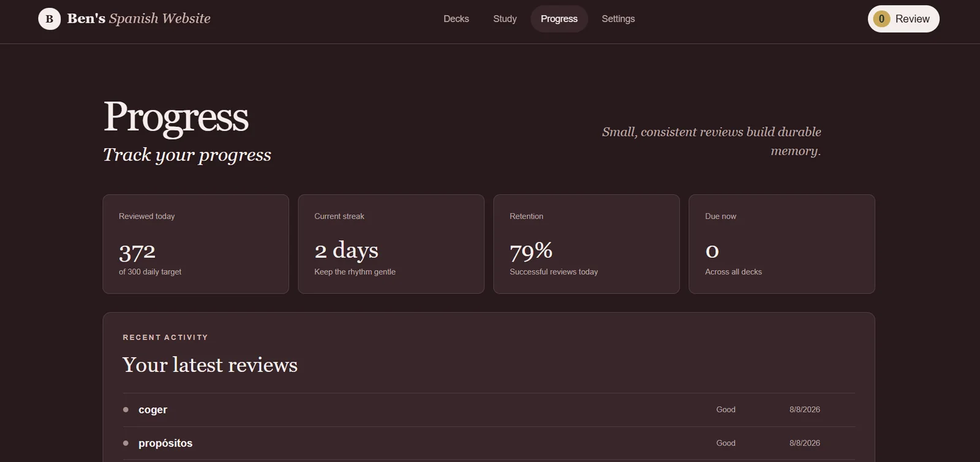Open the Settings tab
Viewport: 980px width, 462px height.
tap(618, 19)
